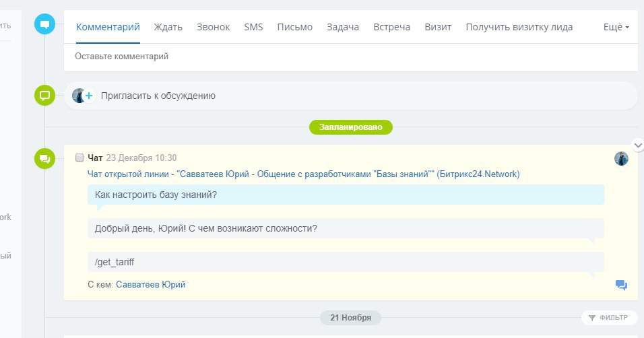The height and width of the screenshot is (338, 644).
Task: Open the Чат открытой линии link
Action: coord(304,174)
